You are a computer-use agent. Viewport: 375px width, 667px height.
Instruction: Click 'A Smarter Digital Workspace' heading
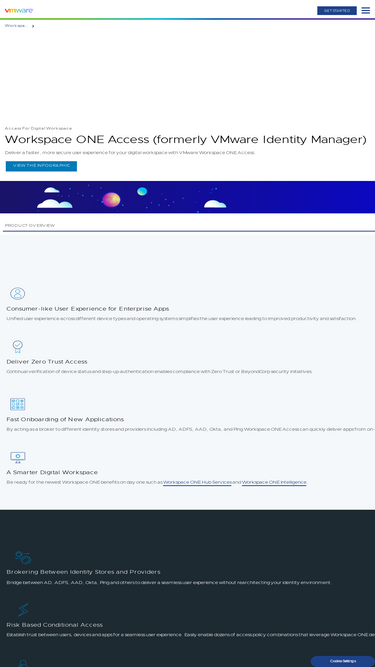pyautogui.click(x=52, y=472)
